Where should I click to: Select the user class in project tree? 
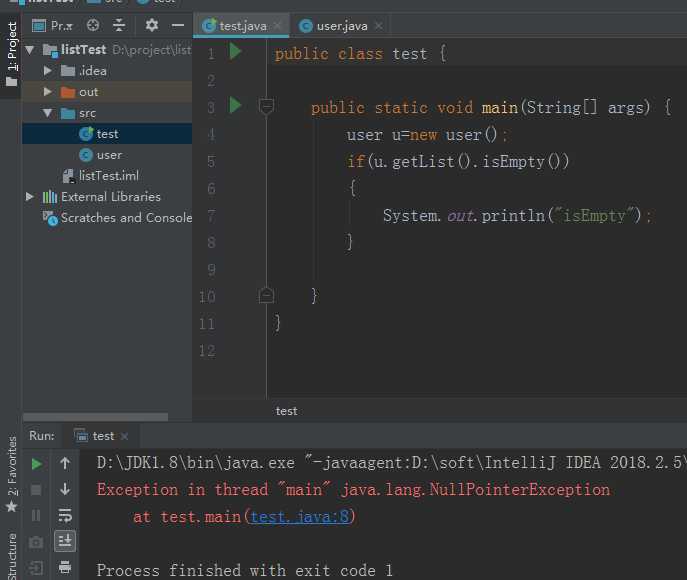(x=107, y=155)
